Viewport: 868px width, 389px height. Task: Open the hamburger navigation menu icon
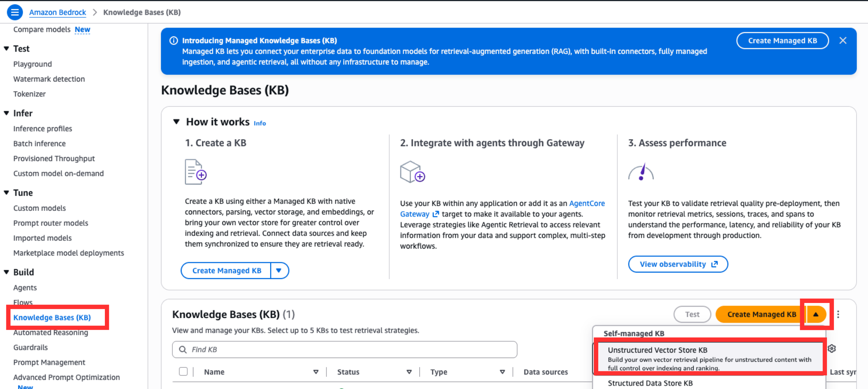pyautogui.click(x=15, y=12)
